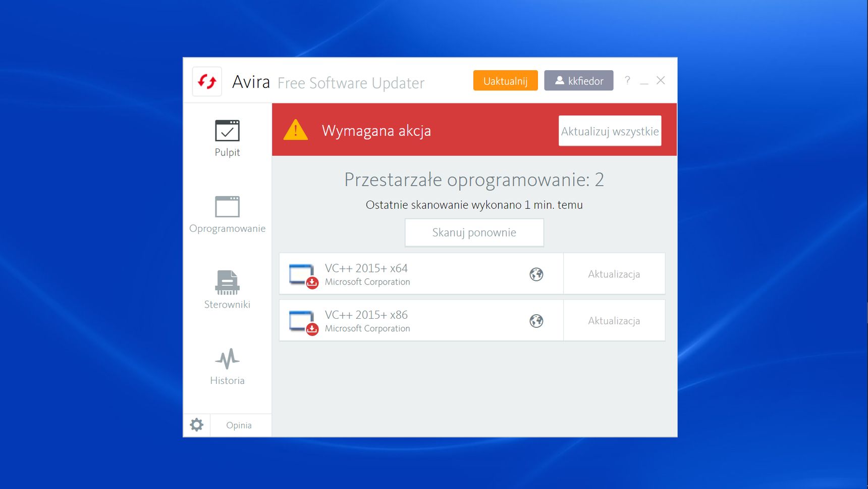Select the VC++ 2015+ x86 entry name
The width and height of the screenshot is (868, 489).
pyautogui.click(x=366, y=315)
